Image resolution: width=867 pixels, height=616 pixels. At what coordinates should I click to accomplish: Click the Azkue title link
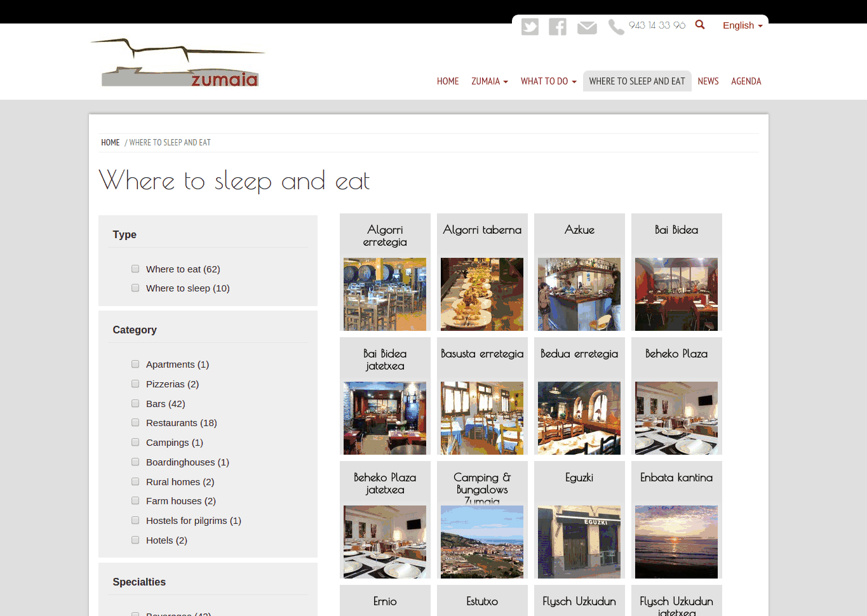point(579,230)
